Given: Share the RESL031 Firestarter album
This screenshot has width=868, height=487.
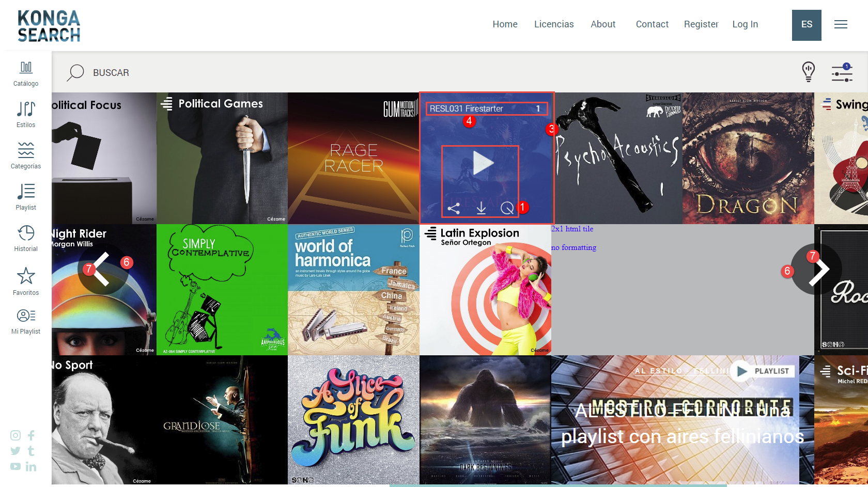Looking at the screenshot, I should pyautogui.click(x=454, y=208).
